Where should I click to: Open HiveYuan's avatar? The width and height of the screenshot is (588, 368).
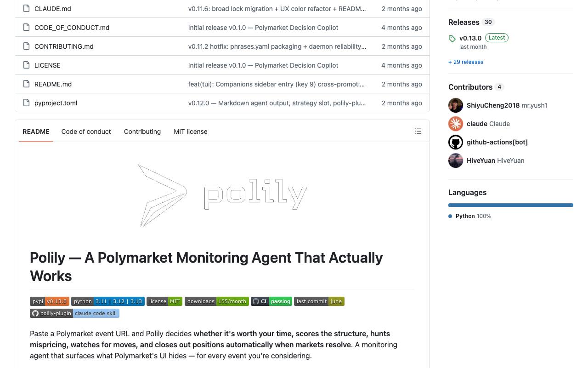click(x=456, y=161)
